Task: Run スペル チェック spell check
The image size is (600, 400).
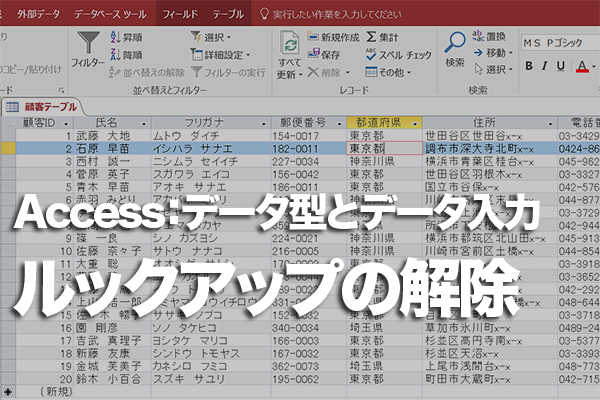Action: click(398, 55)
